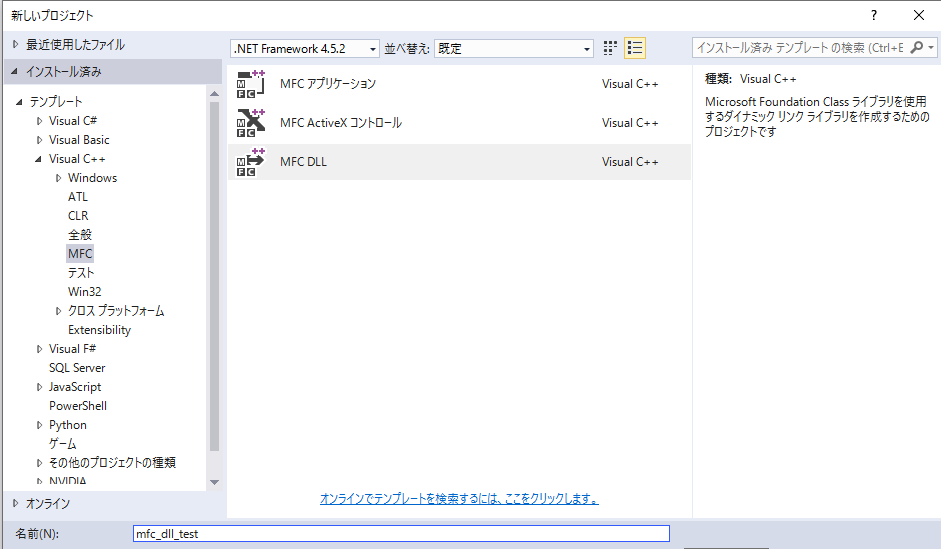Screen dimensions: 941x549
Task: Expand the Visual F# node arrow
Action: click(39, 349)
